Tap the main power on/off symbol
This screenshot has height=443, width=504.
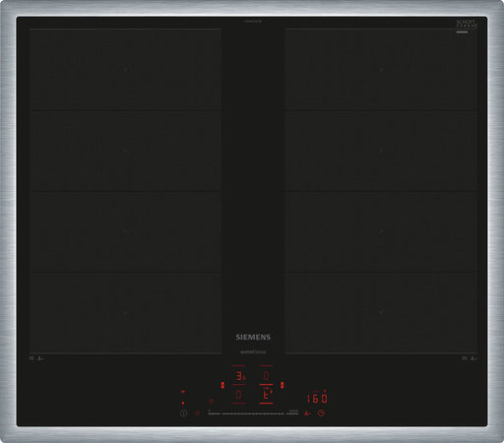click(184, 413)
